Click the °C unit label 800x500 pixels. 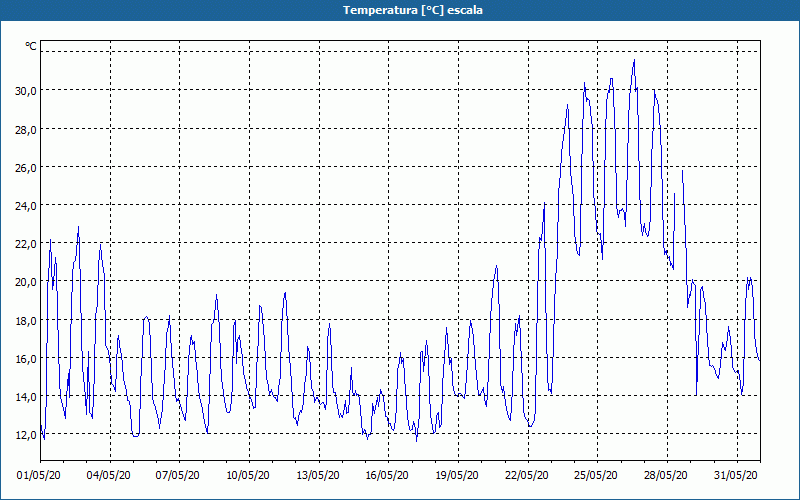pyautogui.click(x=31, y=46)
